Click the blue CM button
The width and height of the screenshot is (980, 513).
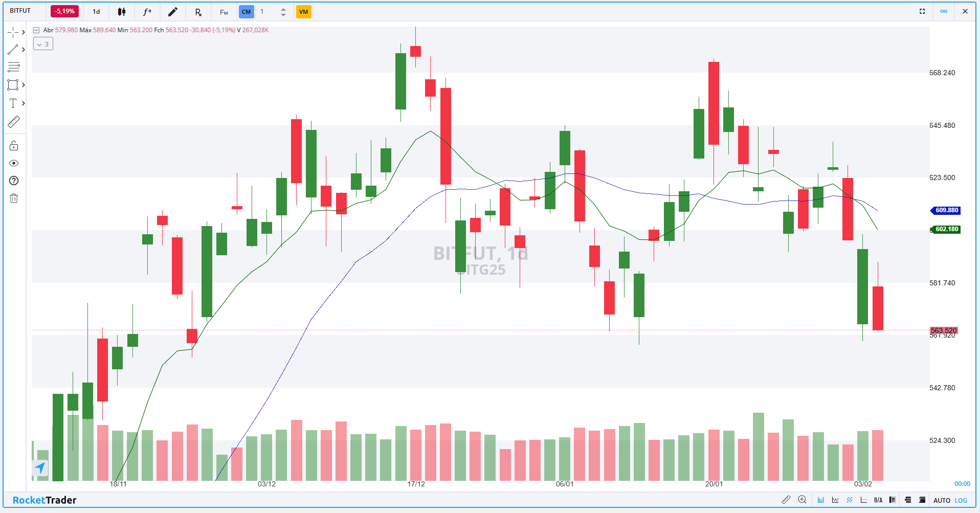click(x=247, y=12)
